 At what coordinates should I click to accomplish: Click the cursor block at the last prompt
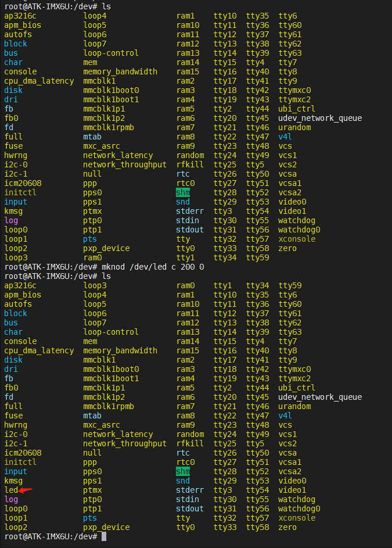coord(104,536)
